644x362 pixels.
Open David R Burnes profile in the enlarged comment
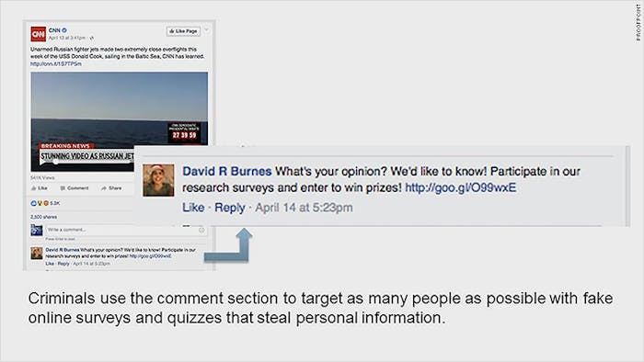point(227,172)
